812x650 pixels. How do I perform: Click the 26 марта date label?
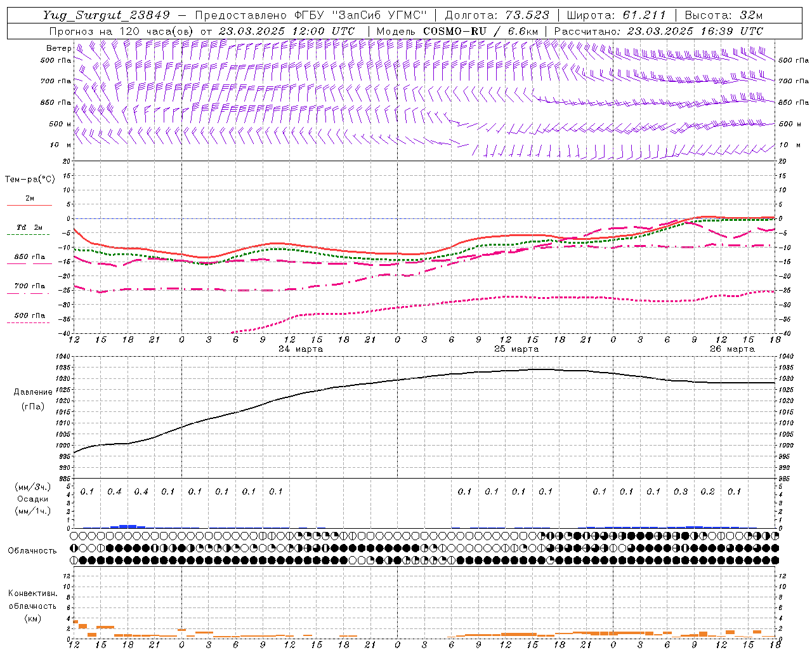pyautogui.click(x=732, y=349)
